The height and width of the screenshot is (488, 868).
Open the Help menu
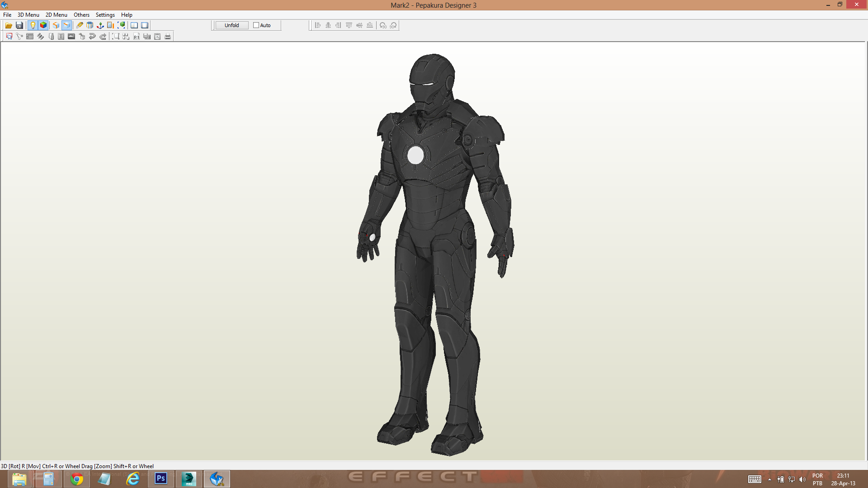tap(127, 15)
